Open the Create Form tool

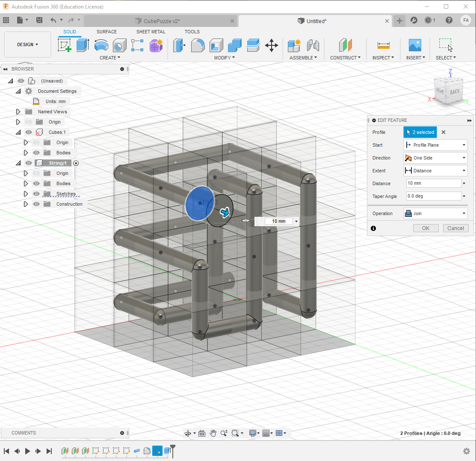[156, 45]
